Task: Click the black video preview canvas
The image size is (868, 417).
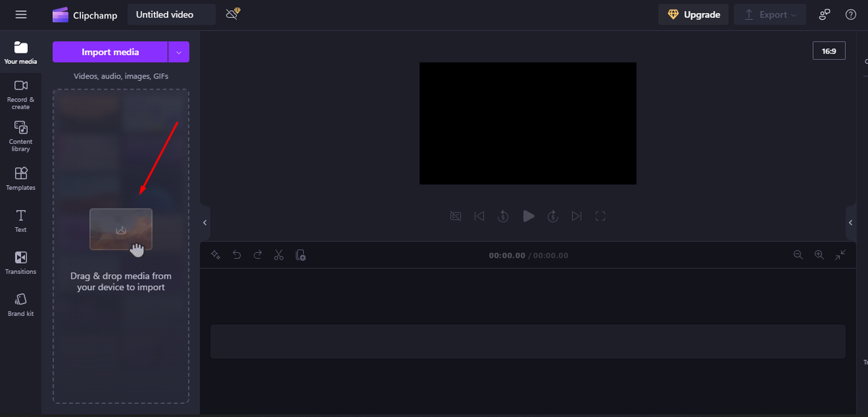Action: [x=528, y=123]
